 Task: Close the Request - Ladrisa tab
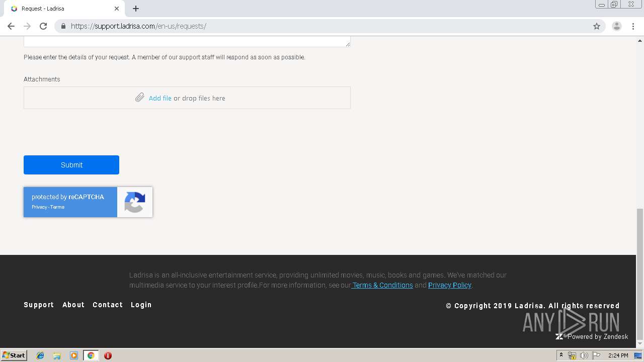coord(117,9)
